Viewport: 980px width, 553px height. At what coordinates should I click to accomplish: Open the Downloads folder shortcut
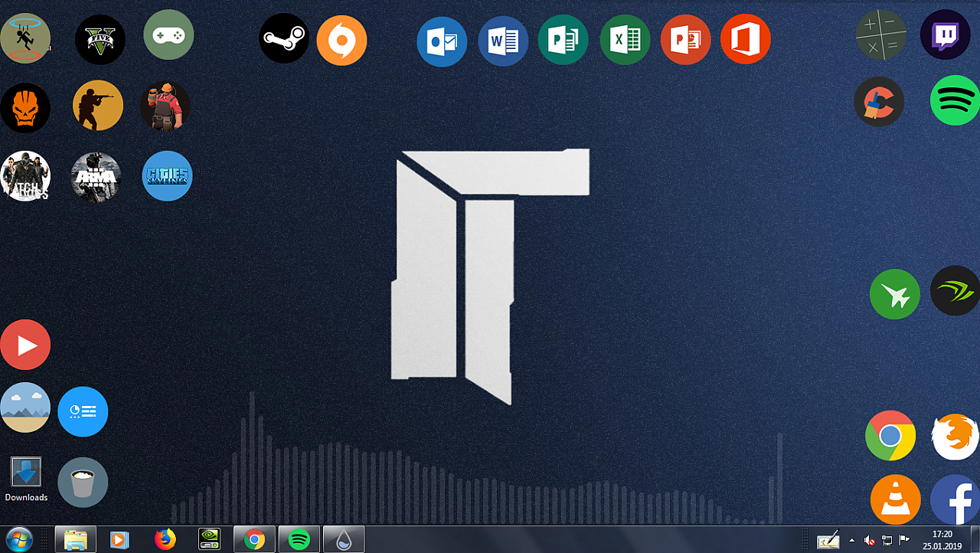(x=26, y=480)
